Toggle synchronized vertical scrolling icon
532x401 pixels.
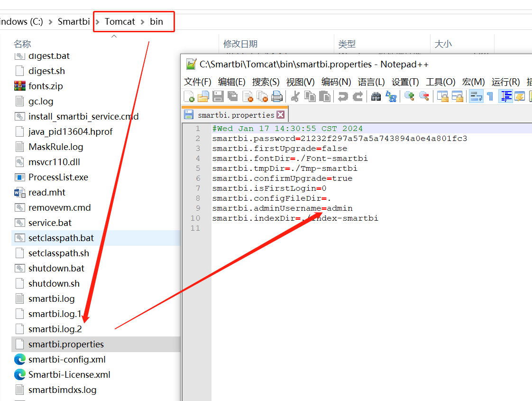(x=442, y=97)
